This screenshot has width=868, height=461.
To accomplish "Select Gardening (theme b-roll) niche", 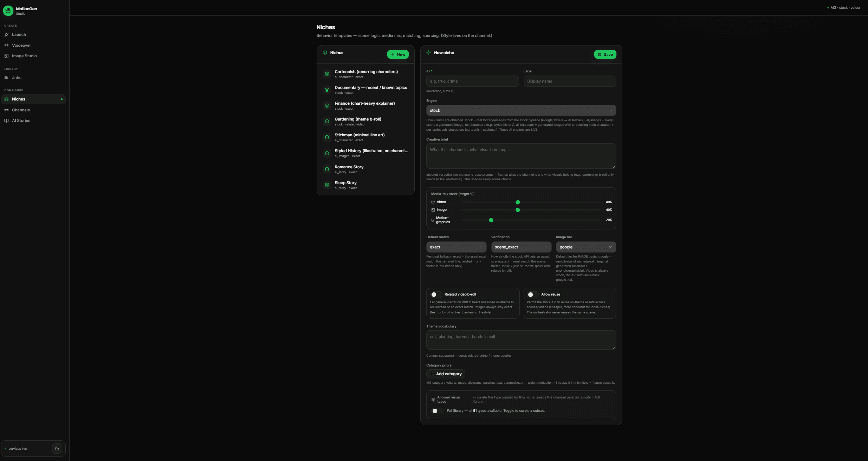I will point(365,121).
